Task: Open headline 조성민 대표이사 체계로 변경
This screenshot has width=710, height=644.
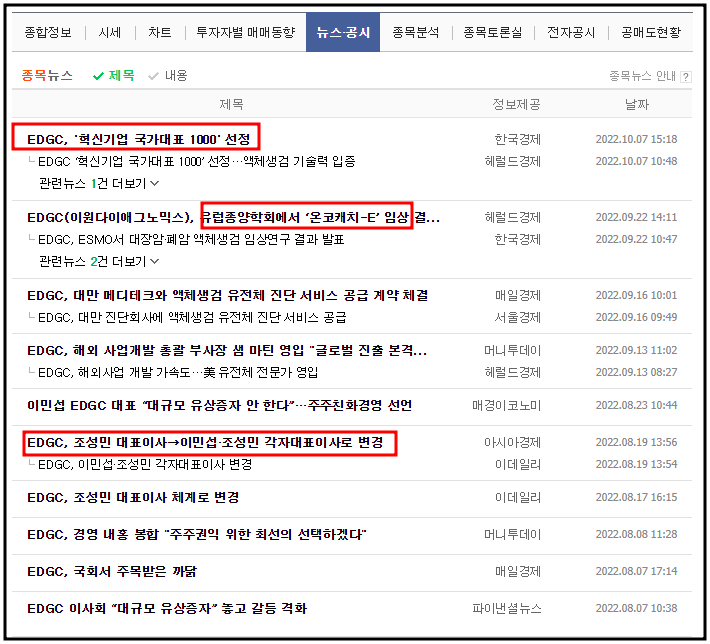Action: tap(133, 497)
